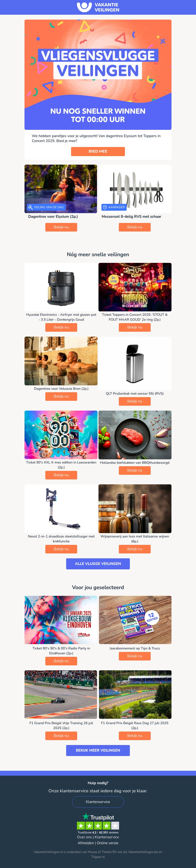Click the 'Over ons' footer link

84,837
